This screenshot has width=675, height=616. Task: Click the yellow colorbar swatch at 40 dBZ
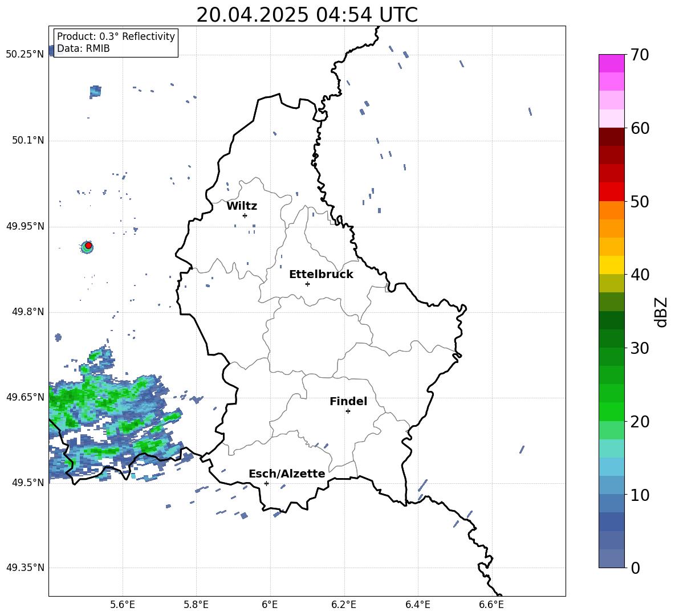612,265
